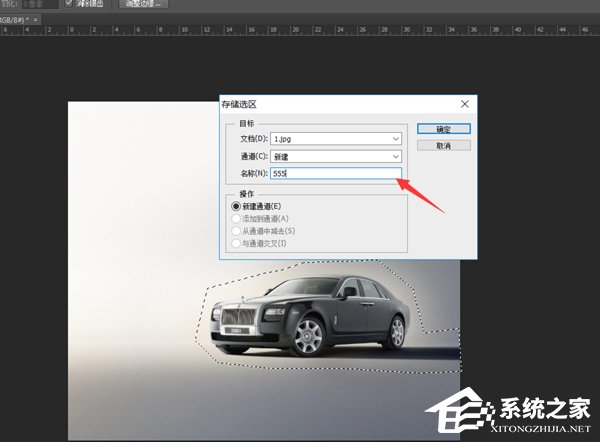The image size is (600, 442).
Task: Close the document tab with x
Action: tap(36, 20)
